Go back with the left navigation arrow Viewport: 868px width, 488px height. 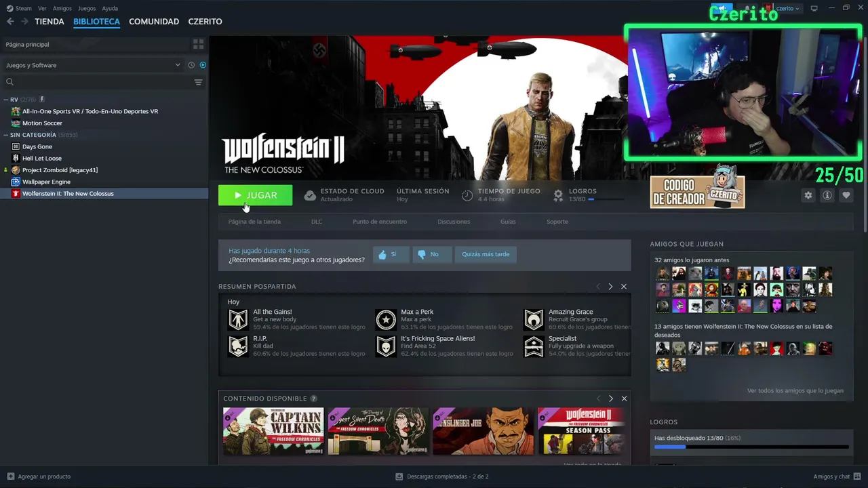click(x=10, y=22)
